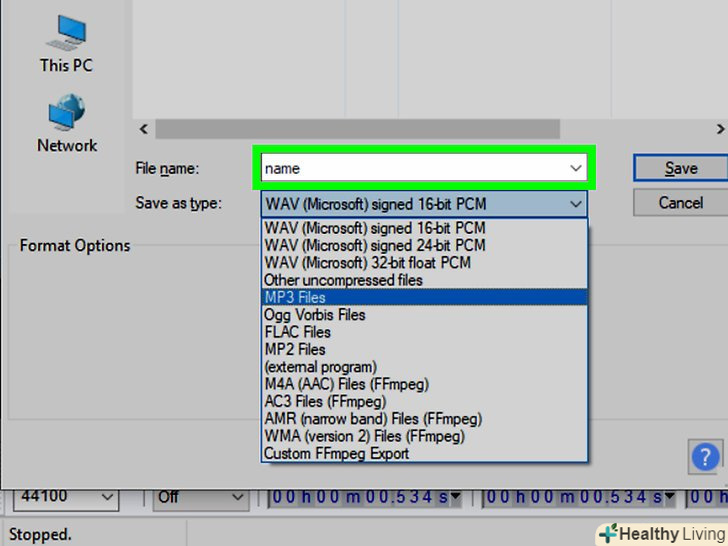Select WAV signed 16-bit PCM in list

[x=424, y=228]
